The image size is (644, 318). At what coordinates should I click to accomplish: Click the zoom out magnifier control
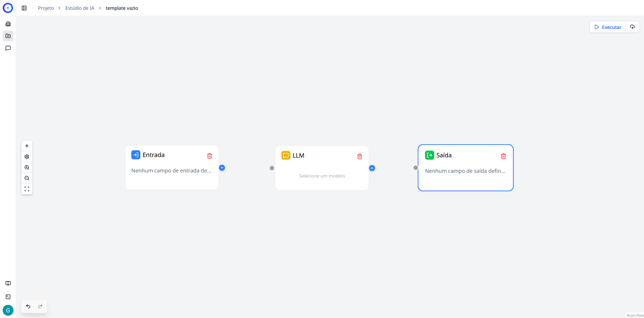[27, 178]
